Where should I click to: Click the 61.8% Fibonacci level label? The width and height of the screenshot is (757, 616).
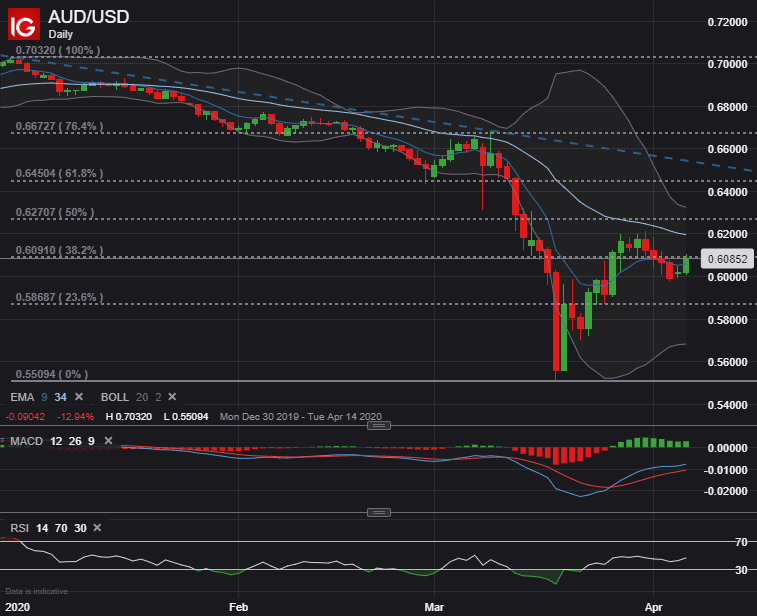59,173
